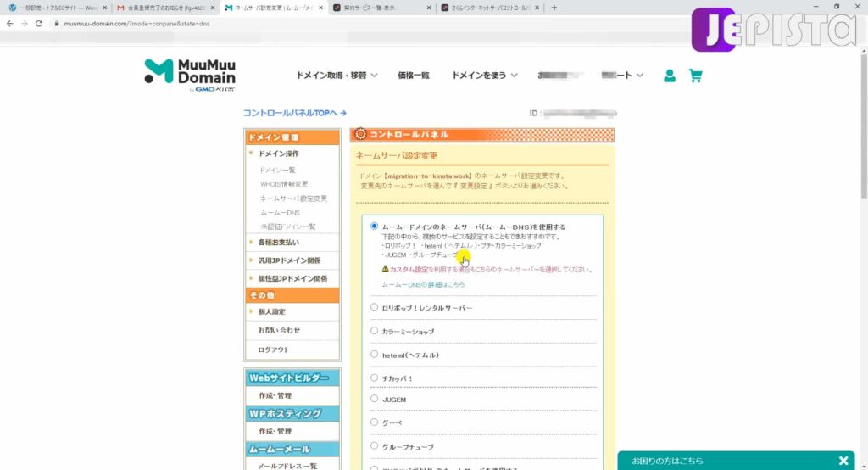The height and width of the screenshot is (470, 868).
Task: Select heteml(ヘテムル) radio button
Action: point(374,354)
